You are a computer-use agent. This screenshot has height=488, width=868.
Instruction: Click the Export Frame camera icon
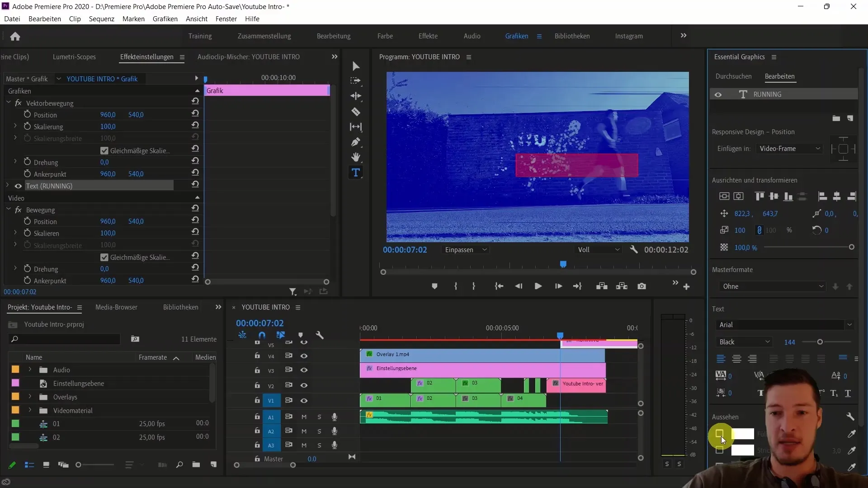click(642, 286)
